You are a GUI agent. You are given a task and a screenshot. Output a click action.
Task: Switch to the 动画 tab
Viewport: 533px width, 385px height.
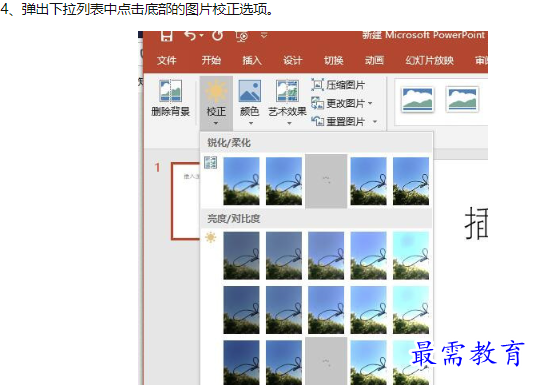(374, 60)
